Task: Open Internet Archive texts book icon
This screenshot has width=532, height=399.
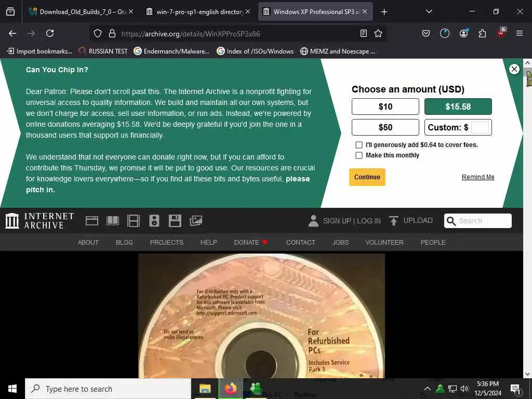Action: 113,221
